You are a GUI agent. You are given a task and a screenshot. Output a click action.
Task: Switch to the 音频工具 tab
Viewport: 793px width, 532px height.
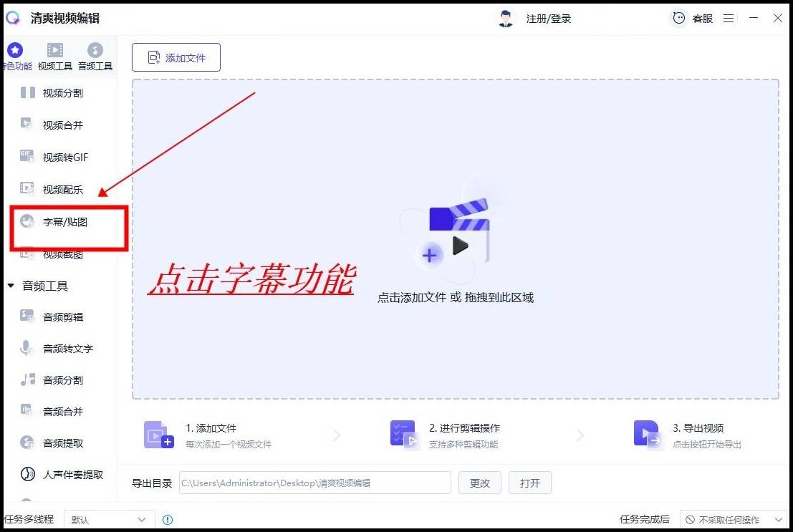pyautogui.click(x=95, y=57)
